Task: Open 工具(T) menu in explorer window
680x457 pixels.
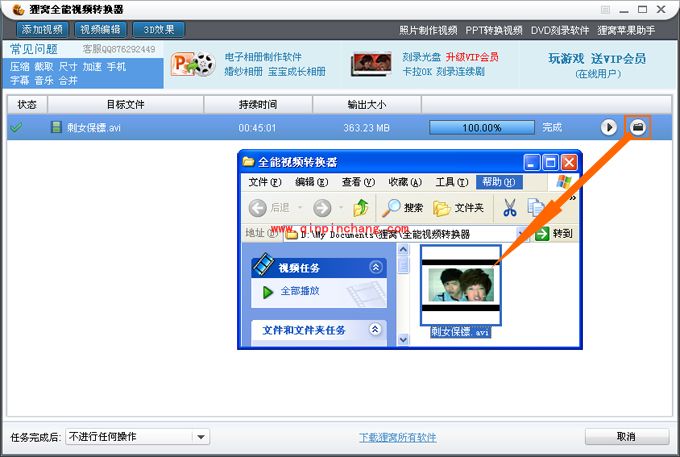Action: click(x=452, y=182)
